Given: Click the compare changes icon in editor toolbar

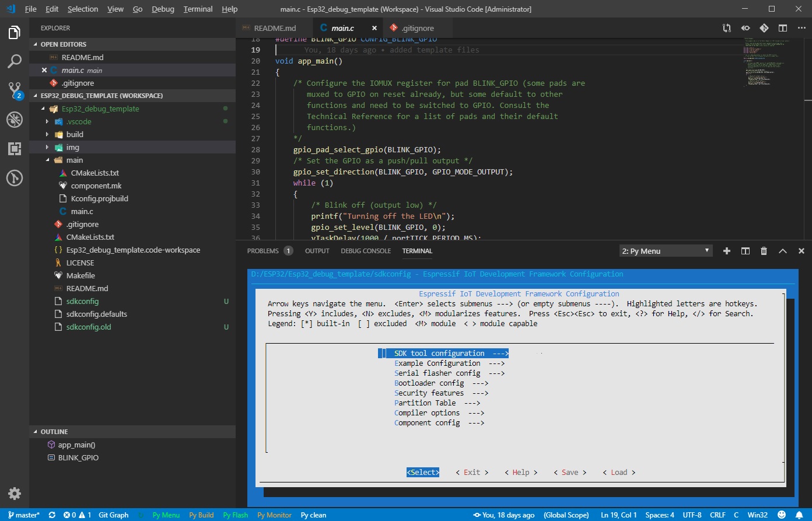Looking at the screenshot, I should tap(727, 28).
